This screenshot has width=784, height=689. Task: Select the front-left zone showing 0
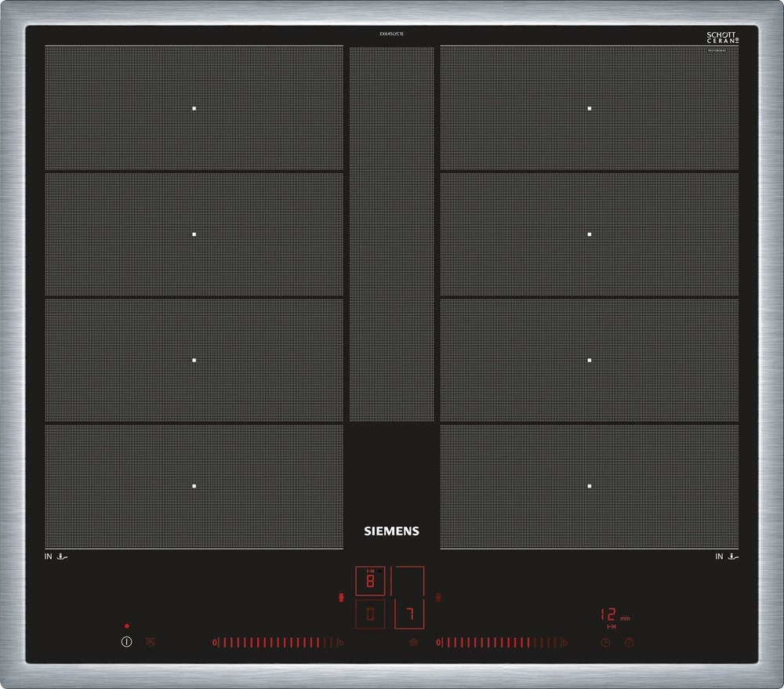click(370, 615)
